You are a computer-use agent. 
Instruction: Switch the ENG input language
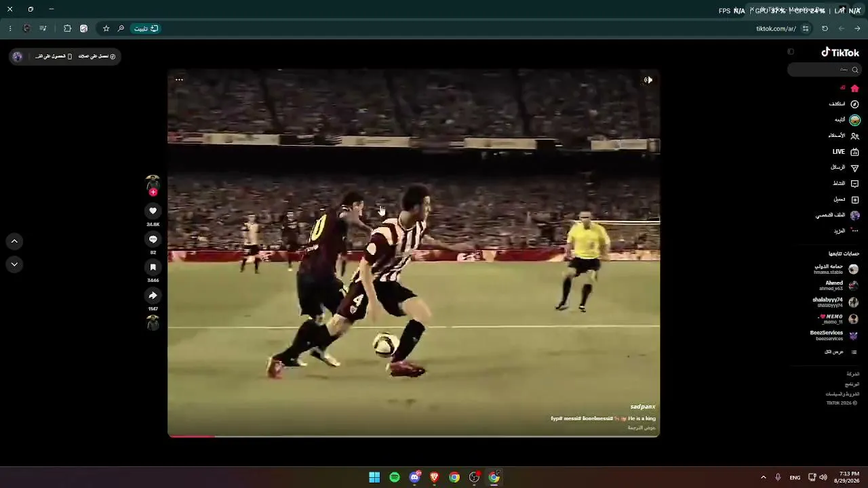click(795, 478)
